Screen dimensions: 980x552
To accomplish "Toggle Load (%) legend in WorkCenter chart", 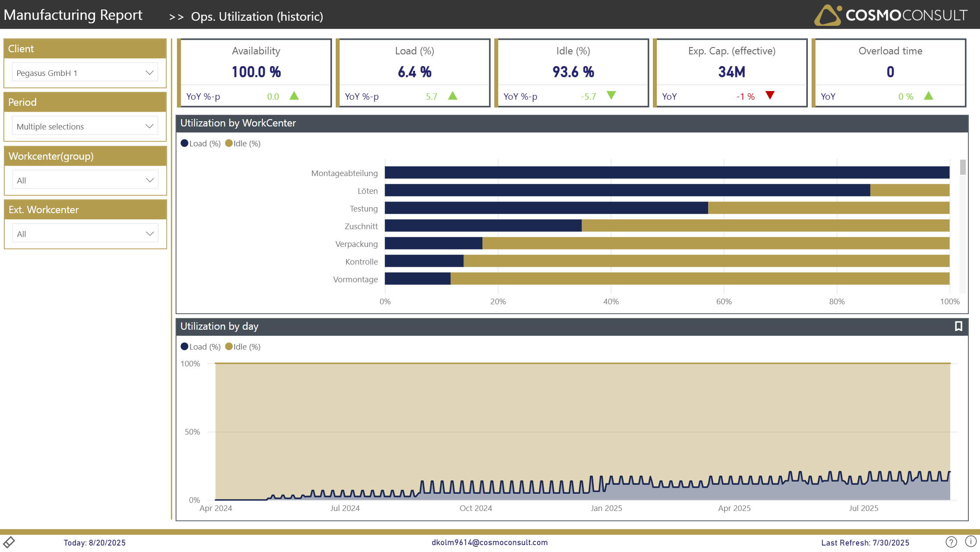I will [201, 143].
